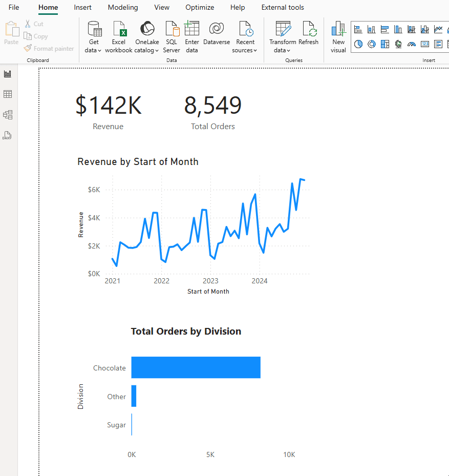Click the Paste button

pyautogui.click(x=12, y=33)
